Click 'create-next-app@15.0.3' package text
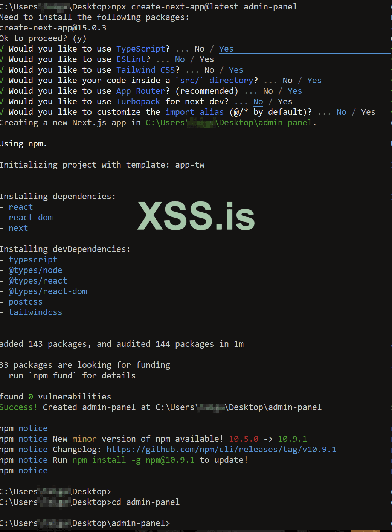The height and width of the screenshot is (532, 392). 53,28
